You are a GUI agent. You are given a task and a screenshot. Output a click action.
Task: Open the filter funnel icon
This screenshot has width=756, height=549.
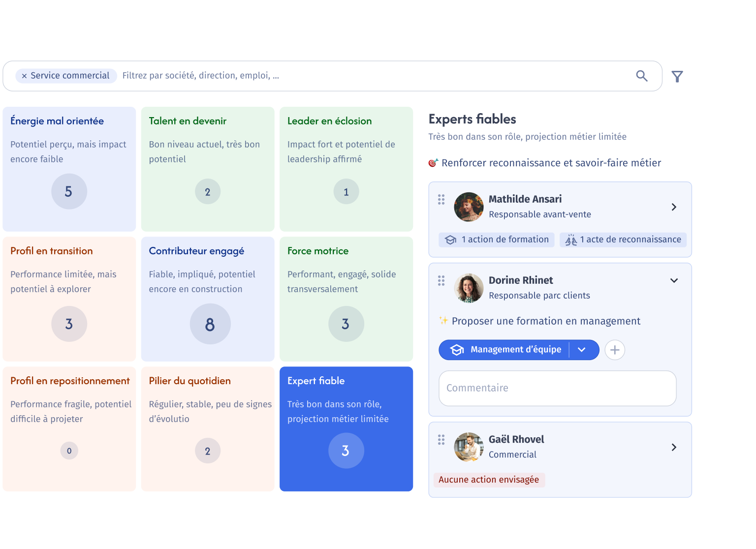coord(677,76)
